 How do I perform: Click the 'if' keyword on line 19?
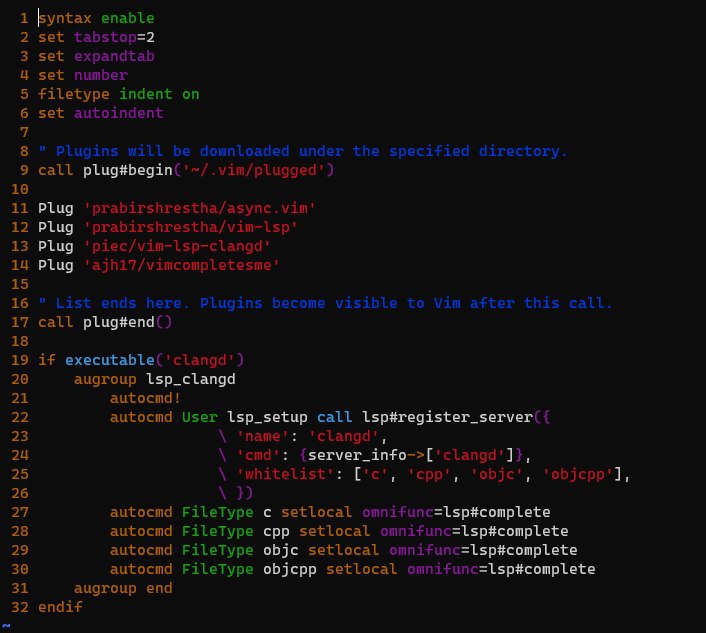coord(47,360)
